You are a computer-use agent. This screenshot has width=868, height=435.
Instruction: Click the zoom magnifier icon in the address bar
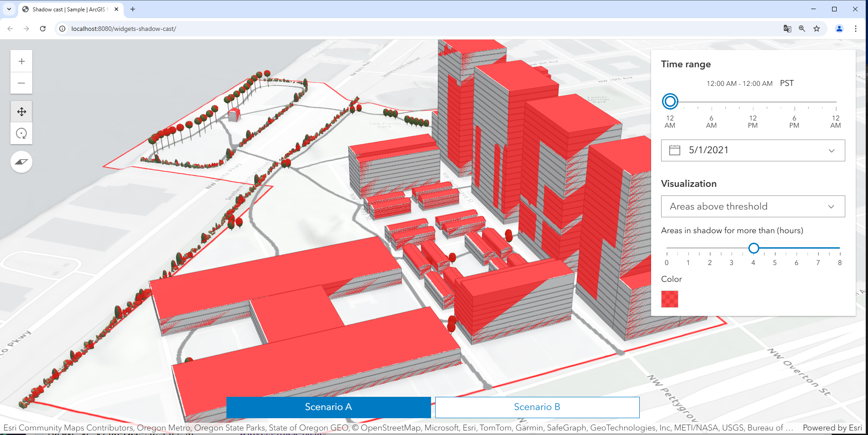pos(802,28)
